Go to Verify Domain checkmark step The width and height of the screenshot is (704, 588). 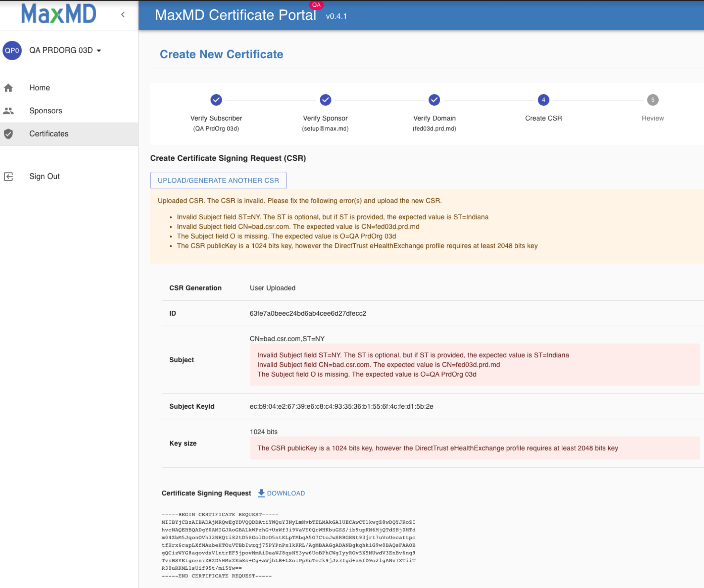434,100
